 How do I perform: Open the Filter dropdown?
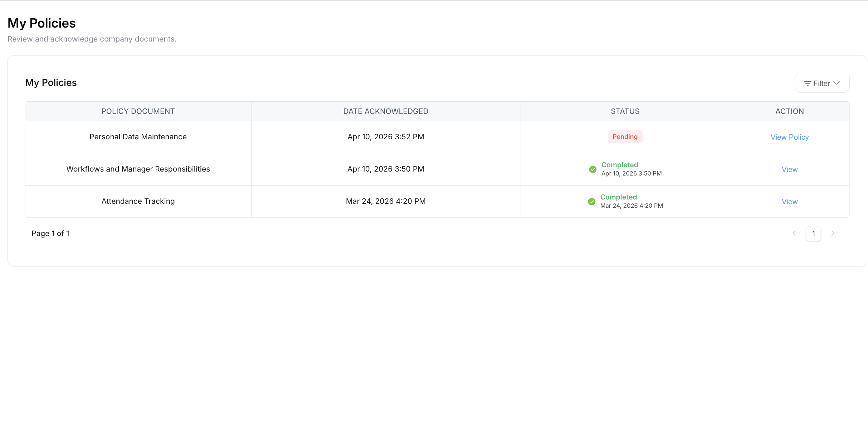822,83
